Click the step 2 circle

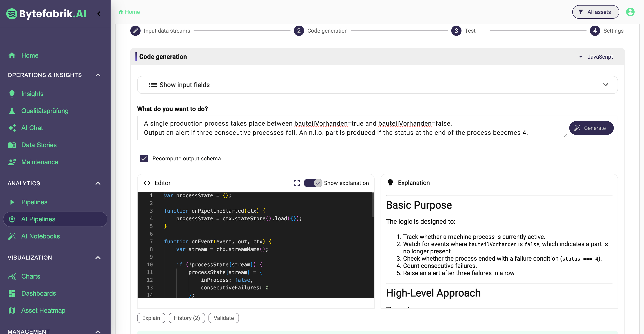coord(299,30)
